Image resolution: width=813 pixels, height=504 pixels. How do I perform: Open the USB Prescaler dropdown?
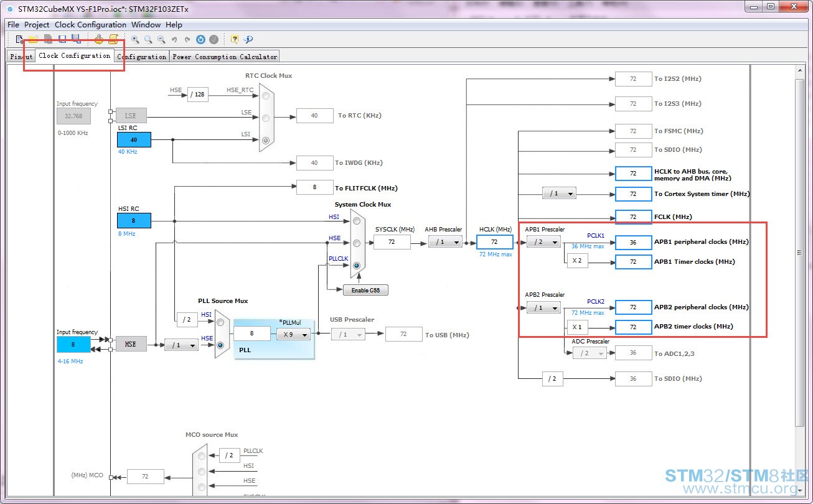point(348,334)
